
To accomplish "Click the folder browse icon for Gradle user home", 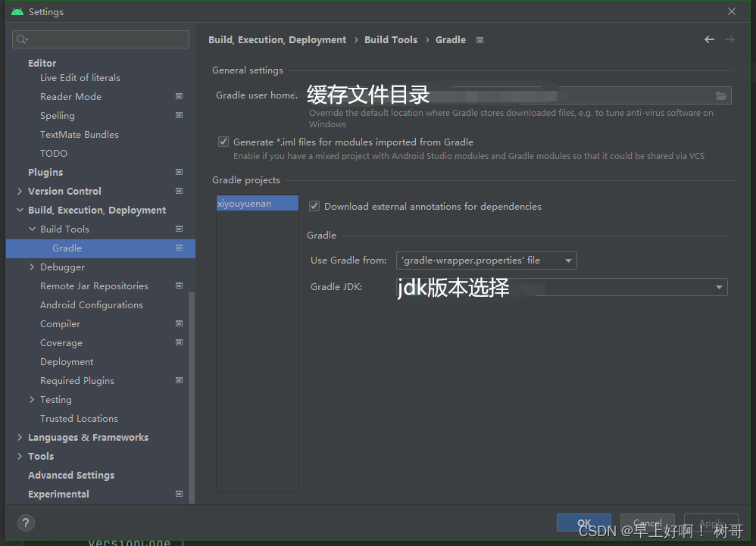I will (721, 96).
